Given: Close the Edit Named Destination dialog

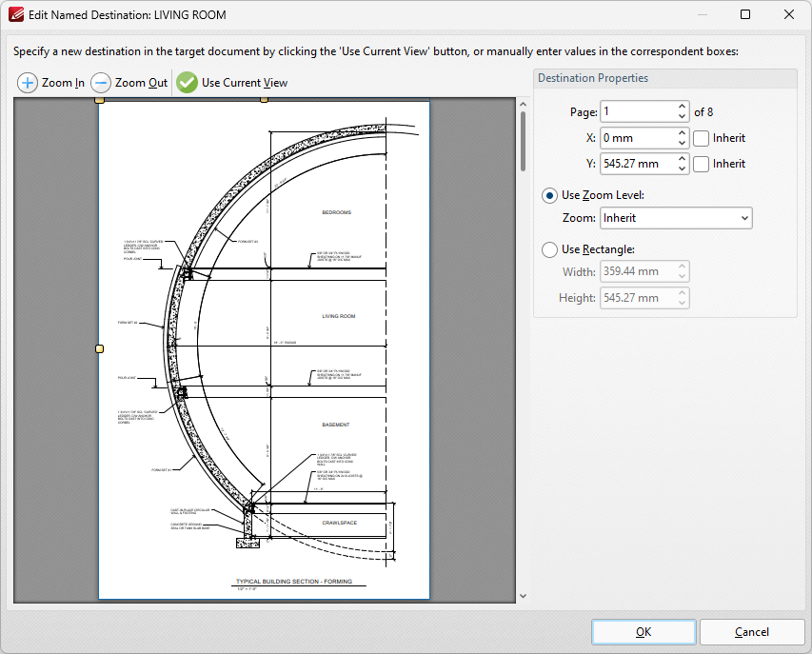Looking at the screenshot, I should click(x=789, y=14).
